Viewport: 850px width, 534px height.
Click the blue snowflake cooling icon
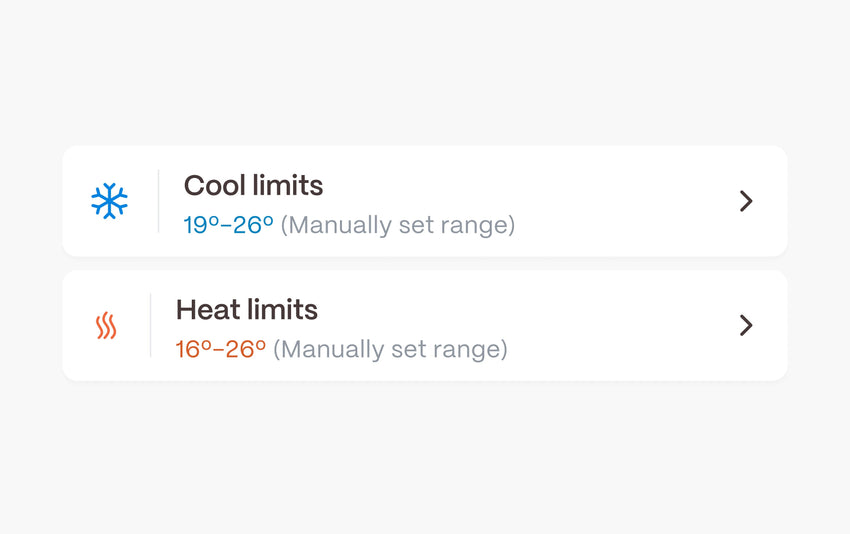click(109, 201)
